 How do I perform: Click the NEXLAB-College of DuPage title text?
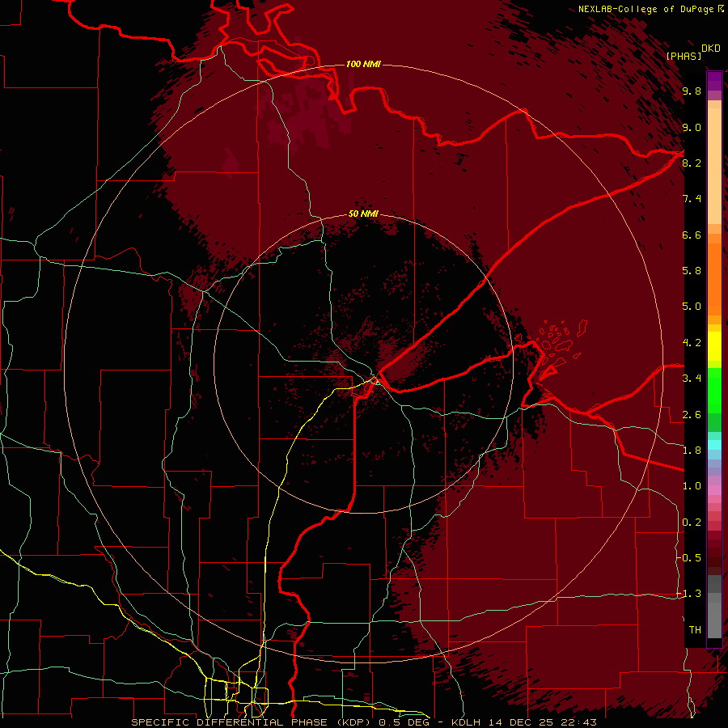tap(645, 9)
